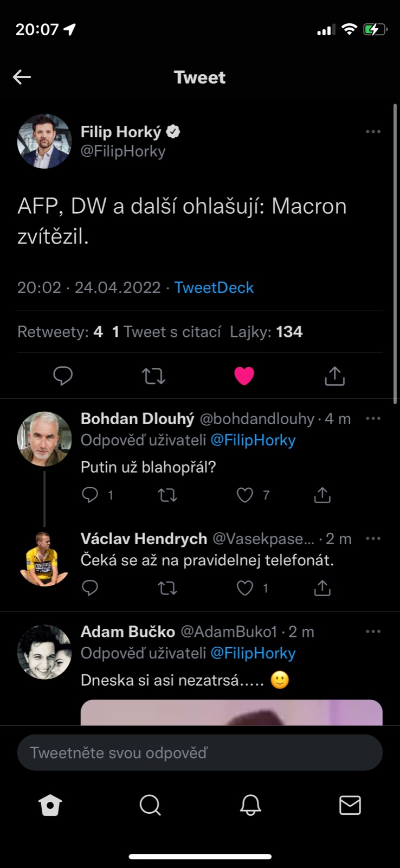The height and width of the screenshot is (868, 400).
Task: Open Filip Horký's profile picture
Action: pyautogui.click(x=44, y=141)
